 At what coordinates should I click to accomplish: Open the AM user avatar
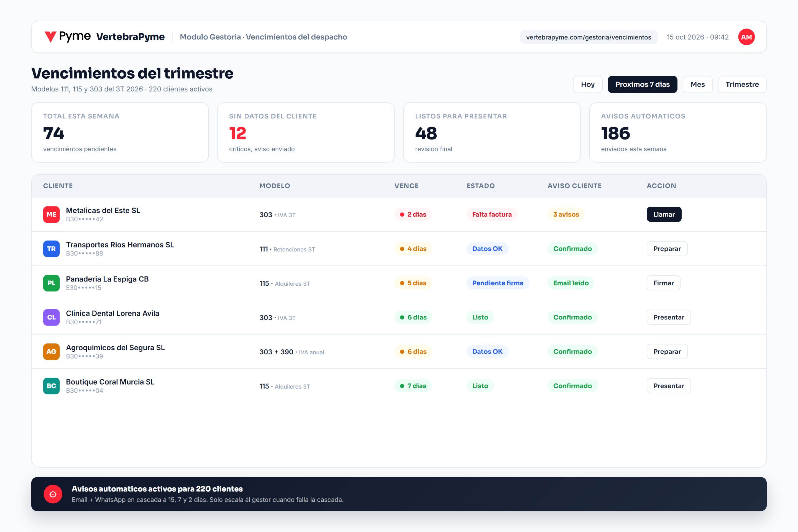point(746,37)
